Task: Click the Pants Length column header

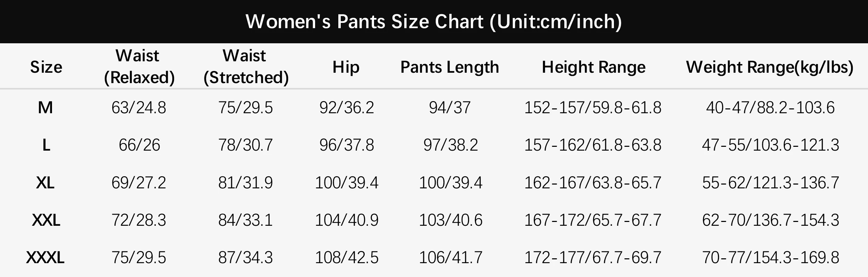Action: (450, 67)
